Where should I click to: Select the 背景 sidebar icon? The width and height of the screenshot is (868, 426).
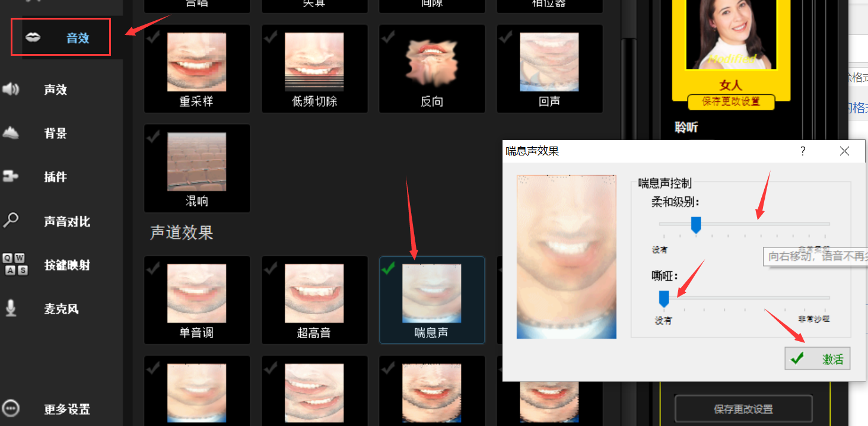11,133
